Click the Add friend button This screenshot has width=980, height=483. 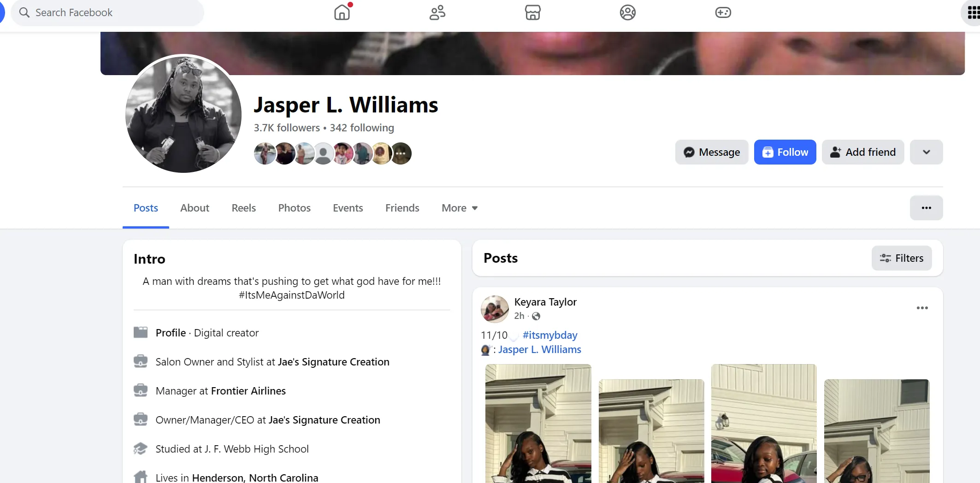coord(862,152)
